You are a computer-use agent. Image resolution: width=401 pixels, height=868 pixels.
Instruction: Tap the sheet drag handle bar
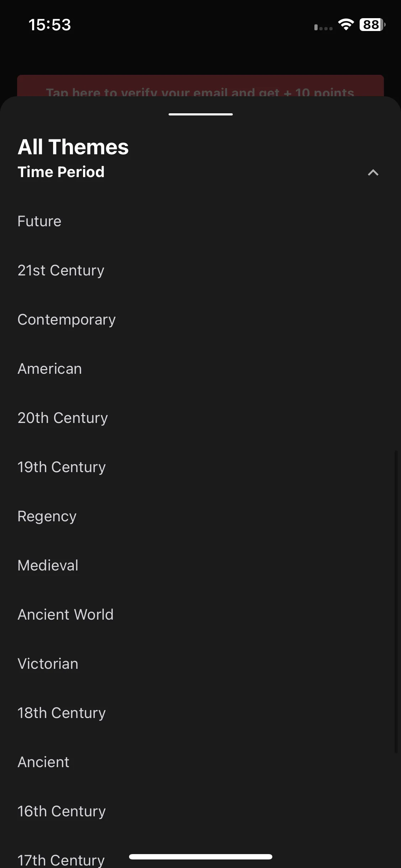click(201, 114)
